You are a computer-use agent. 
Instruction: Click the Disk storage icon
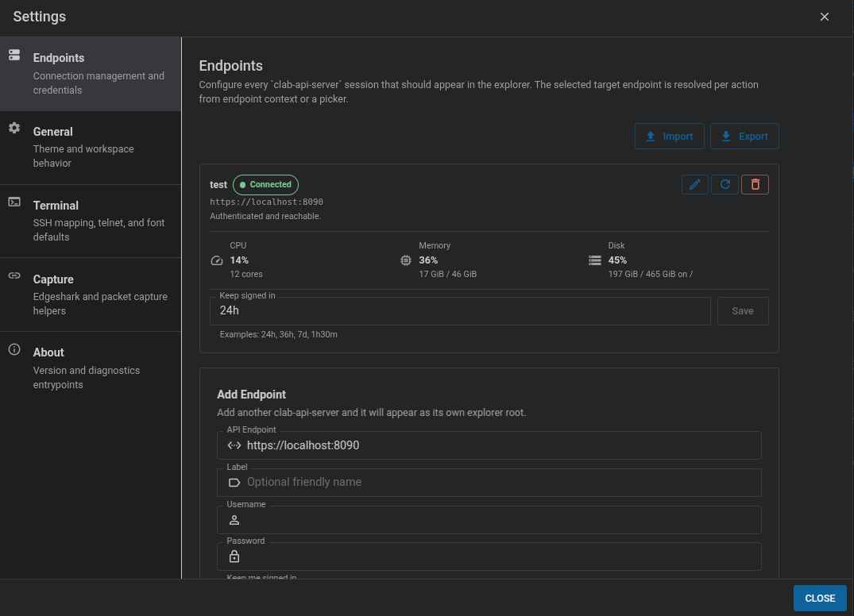coord(595,260)
